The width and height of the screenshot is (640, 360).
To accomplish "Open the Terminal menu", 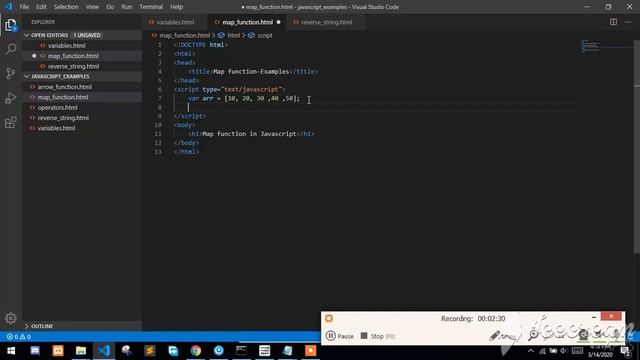I will pyautogui.click(x=151, y=7).
